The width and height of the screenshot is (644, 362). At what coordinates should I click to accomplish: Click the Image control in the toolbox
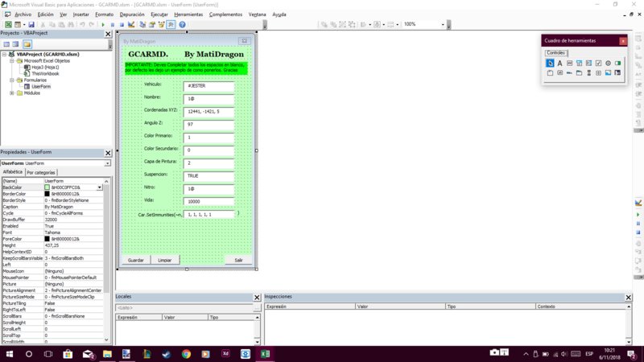pyautogui.click(x=608, y=73)
